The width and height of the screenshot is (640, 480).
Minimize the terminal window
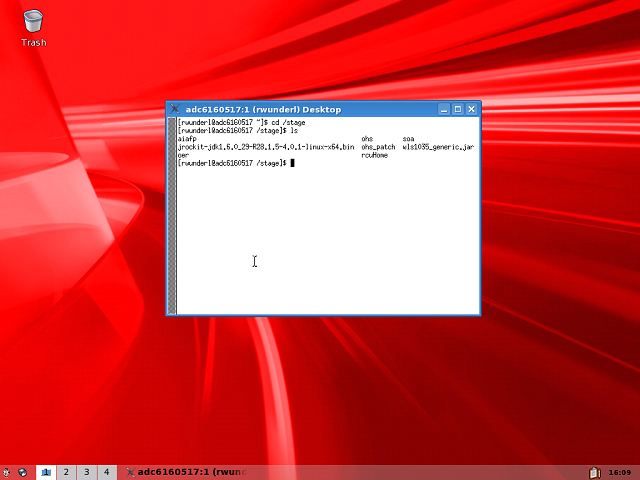(444, 109)
